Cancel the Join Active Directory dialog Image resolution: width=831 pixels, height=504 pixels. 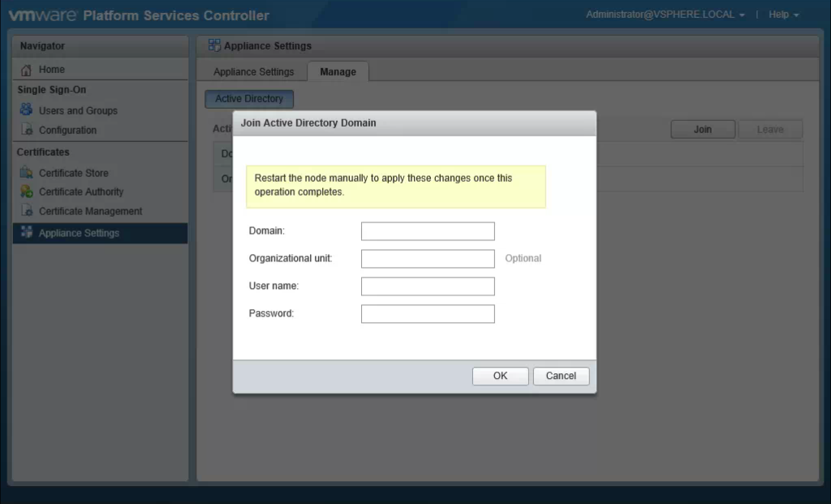561,376
